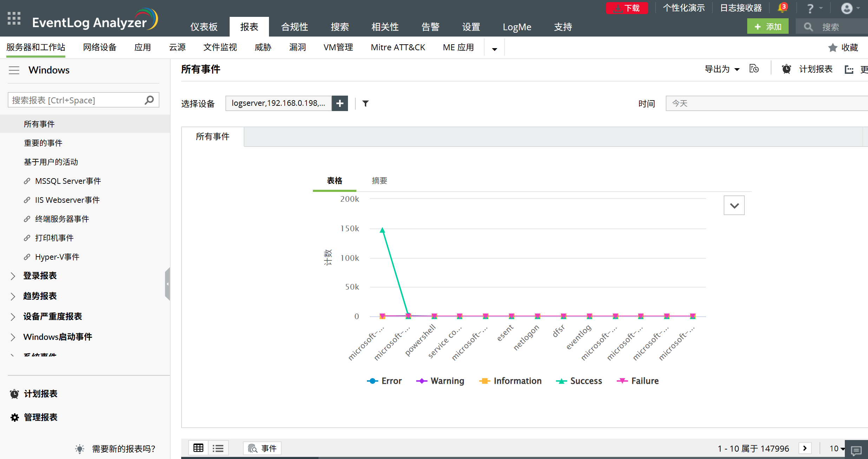
Task: Open the help question mark menu
Action: tap(810, 8)
